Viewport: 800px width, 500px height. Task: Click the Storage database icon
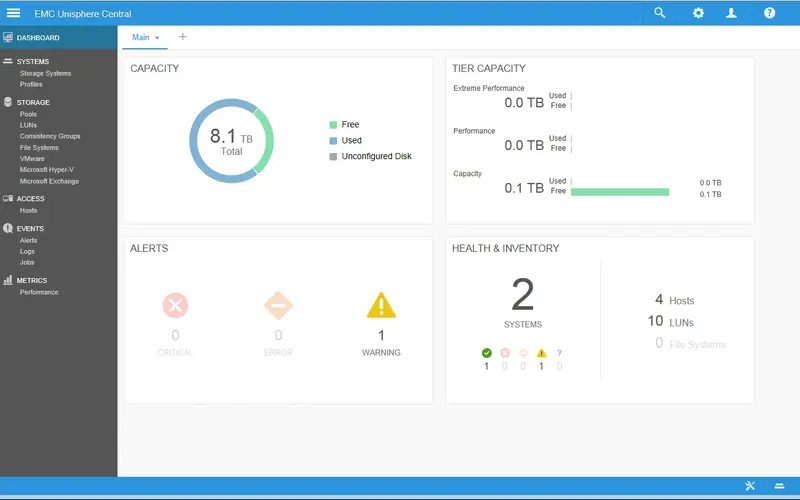click(x=8, y=102)
